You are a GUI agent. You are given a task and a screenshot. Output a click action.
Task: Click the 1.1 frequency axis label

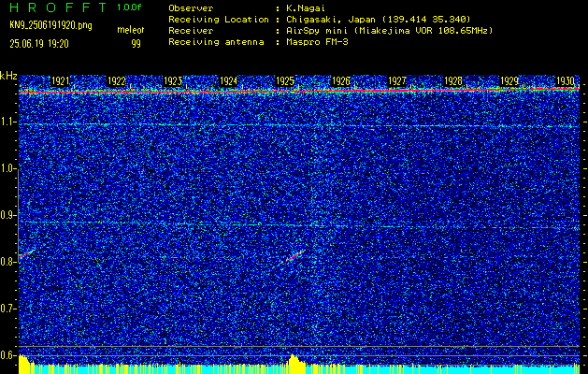click(8, 122)
